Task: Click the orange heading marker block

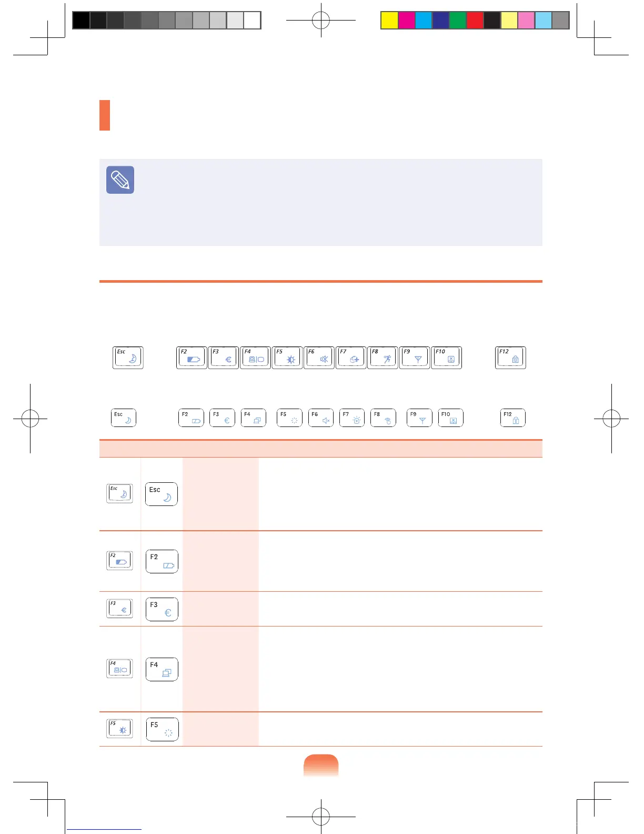Action: [x=105, y=115]
